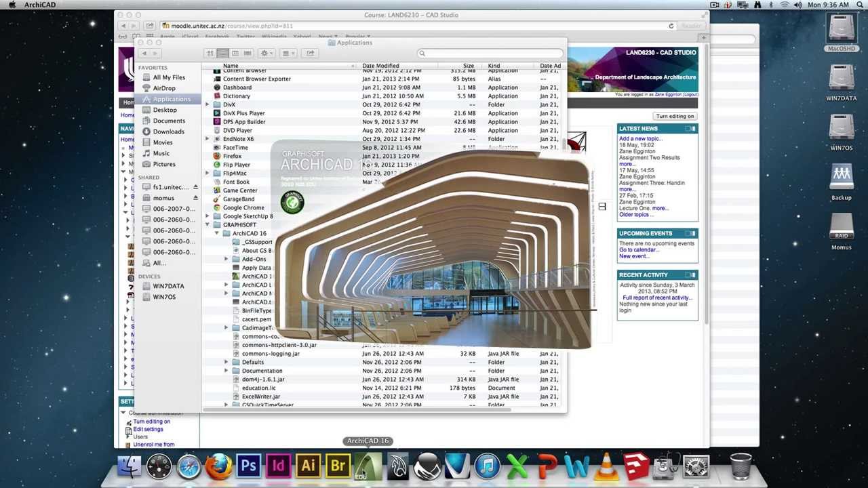Open Go to calendar link

click(639, 250)
